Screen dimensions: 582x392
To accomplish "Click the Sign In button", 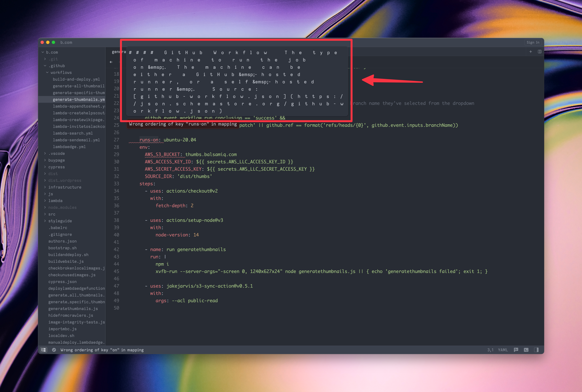I will 533,42.
